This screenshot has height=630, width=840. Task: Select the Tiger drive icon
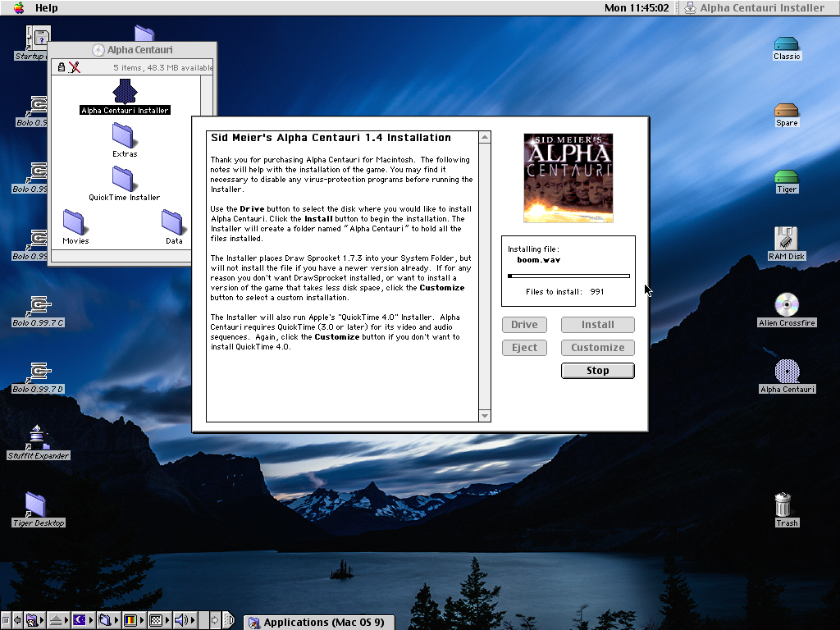[787, 177]
